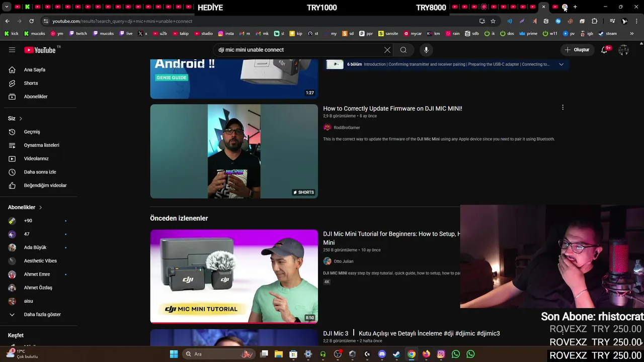Click the taskbar Ara search box
The image size is (644, 362).
tap(219, 354)
